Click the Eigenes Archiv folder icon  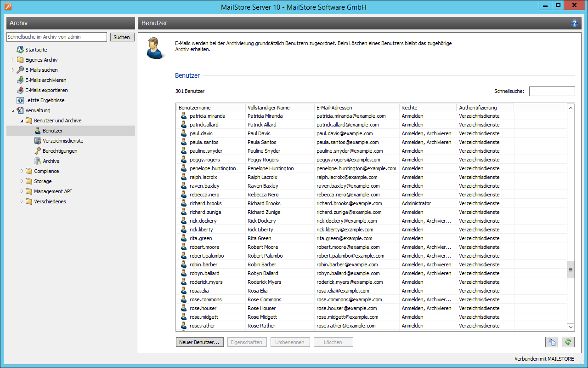(20, 60)
